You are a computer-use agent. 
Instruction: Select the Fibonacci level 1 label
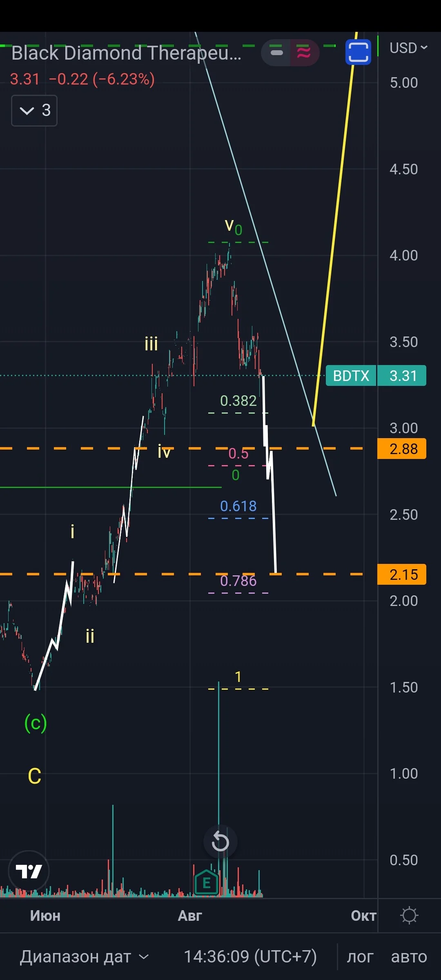pyautogui.click(x=238, y=677)
